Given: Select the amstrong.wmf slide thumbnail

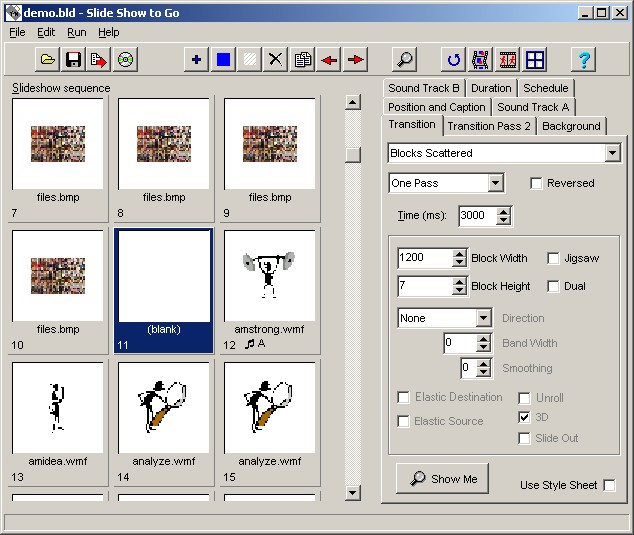Looking at the screenshot, I should point(270,290).
